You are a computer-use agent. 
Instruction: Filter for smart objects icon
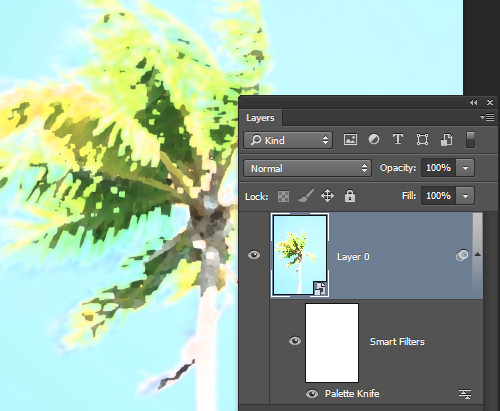[446, 139]
